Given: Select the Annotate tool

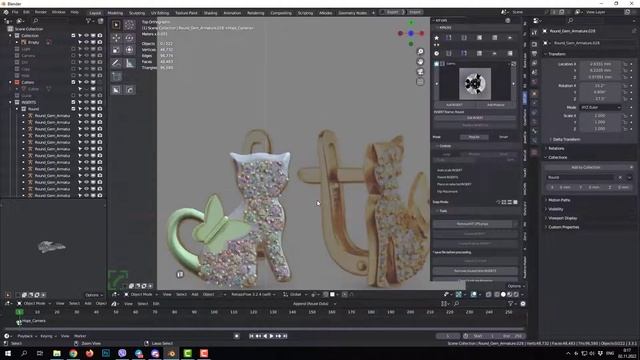Looking at the screenshot, I should tap(116, 63).
